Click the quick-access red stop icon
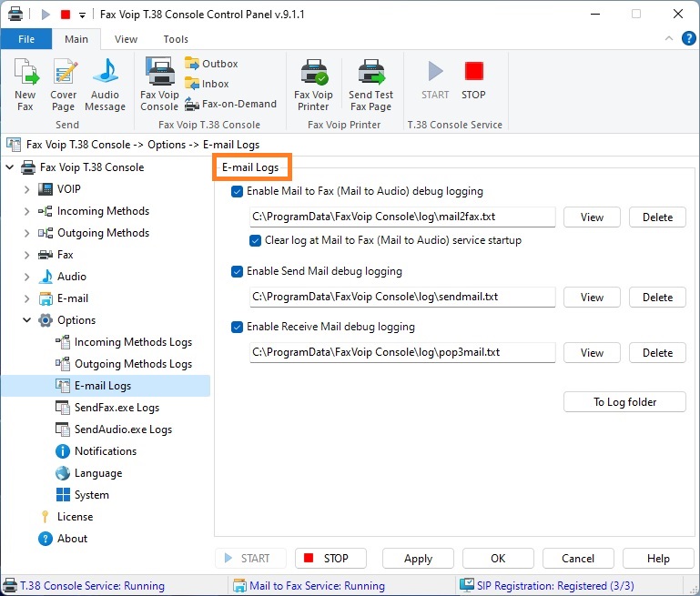 click(x=66, y=15)
